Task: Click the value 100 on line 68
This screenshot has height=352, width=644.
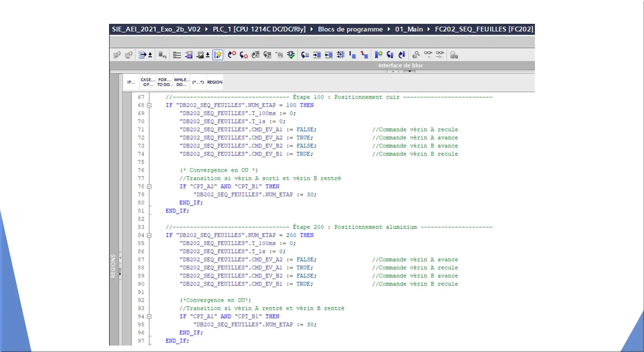Action: pyautogui.click(x=291, y=105)
